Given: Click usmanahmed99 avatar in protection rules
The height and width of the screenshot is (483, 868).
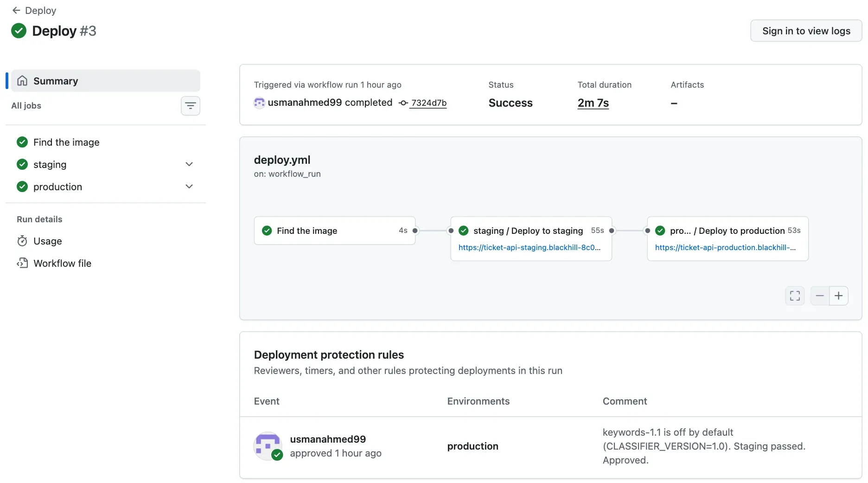Looking at the screenshot, I should 268,446.
